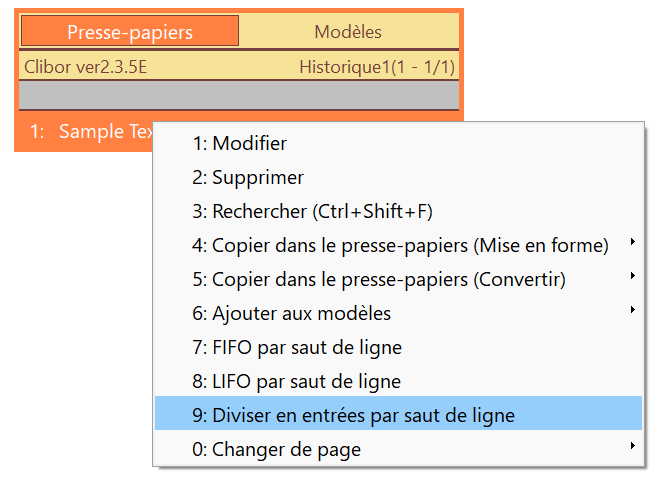This screenshot has height=482, width=670.
Task: Click the 'Historique1(1 - 1/1)' page label
Action: [x=377, y=67]
